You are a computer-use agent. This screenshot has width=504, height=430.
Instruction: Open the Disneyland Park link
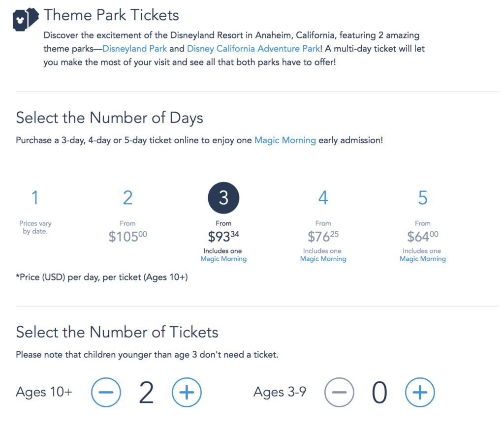point(135,49)
